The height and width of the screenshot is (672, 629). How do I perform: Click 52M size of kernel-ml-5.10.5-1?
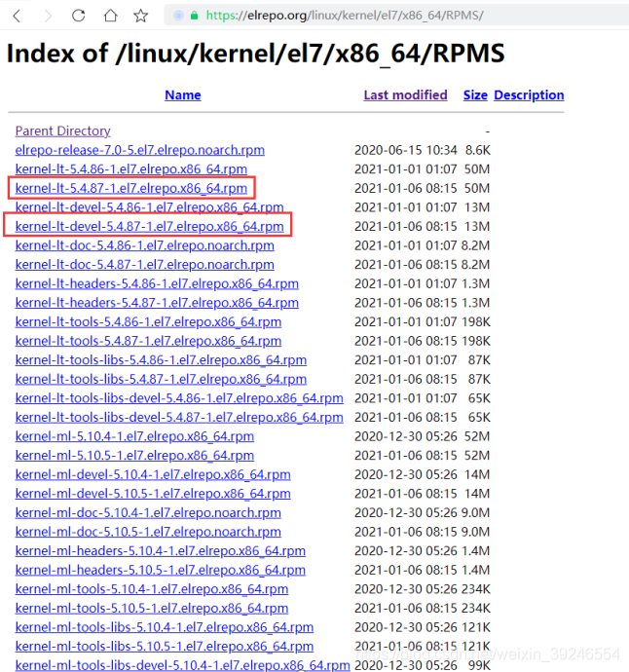(477, 455)
